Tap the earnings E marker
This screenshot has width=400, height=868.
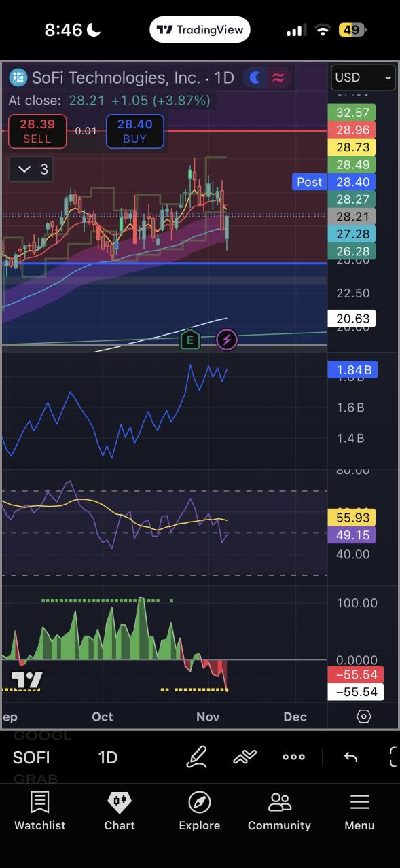pyautogui.click(x=189, y=340)
